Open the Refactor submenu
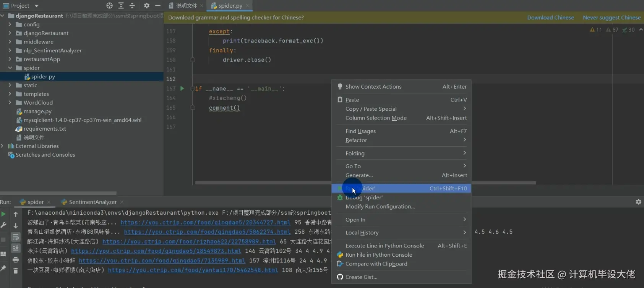Image resolution: width=644 pixels, height=288 pixels. 401,140
